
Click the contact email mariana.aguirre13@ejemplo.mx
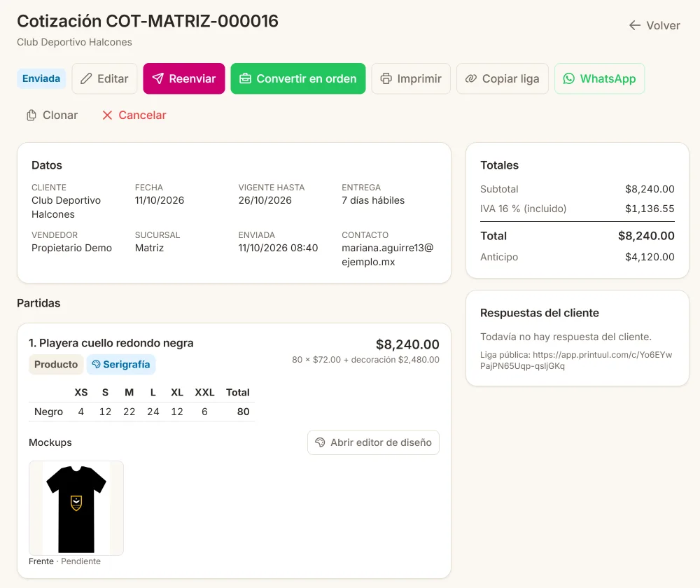[x=388, y=255]
